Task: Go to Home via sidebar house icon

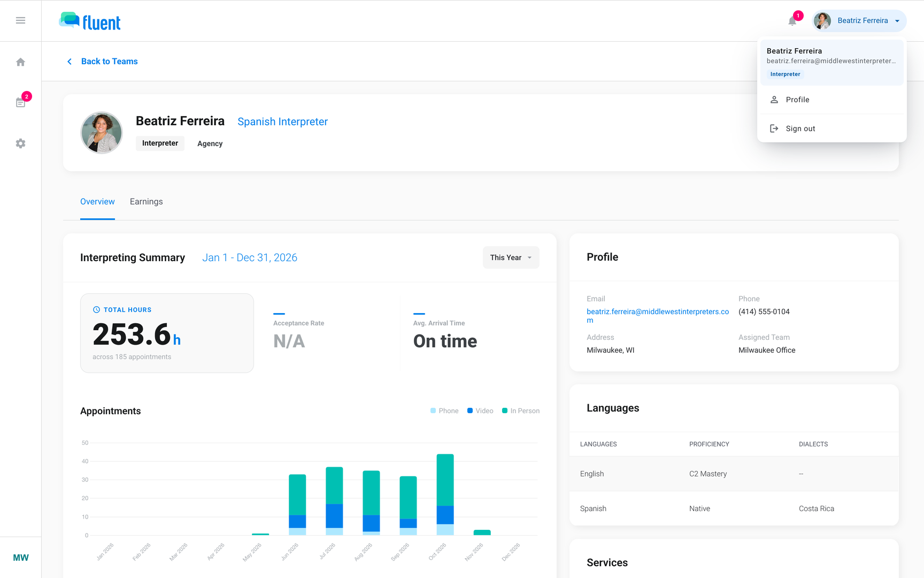Action: click(20, 62)
